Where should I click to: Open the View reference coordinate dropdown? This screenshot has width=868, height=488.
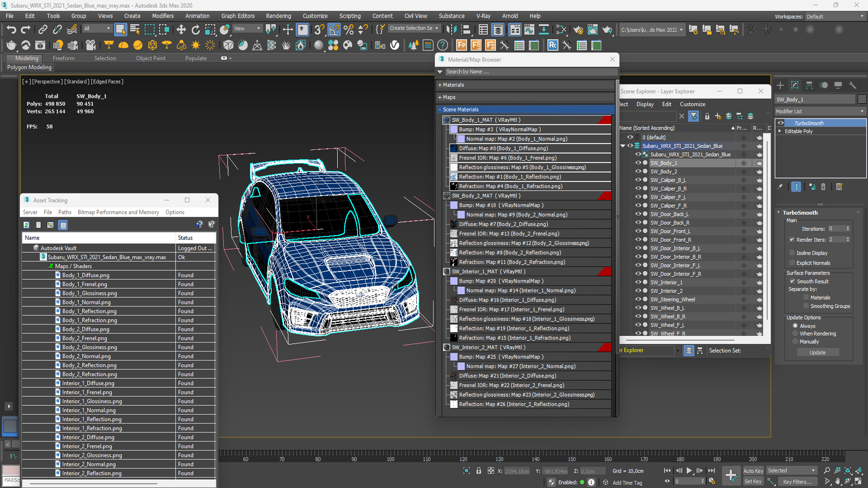tap(247, 28)
